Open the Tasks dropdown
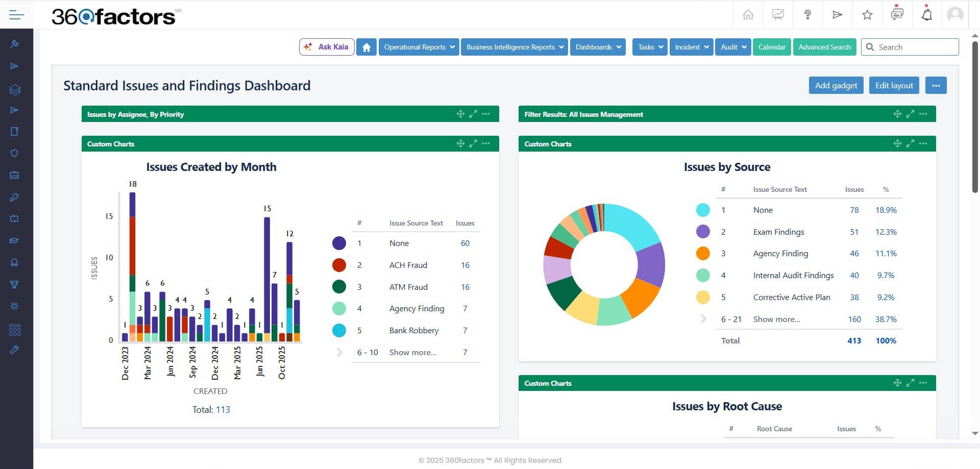The width and height of the screenshot is (980, 469). click(650, 47)
